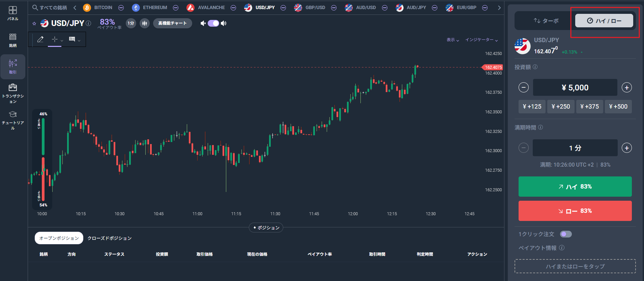Open the 表示 dropdown menu
This screenshot has width=644, height=281.
[x=453, y=40]
